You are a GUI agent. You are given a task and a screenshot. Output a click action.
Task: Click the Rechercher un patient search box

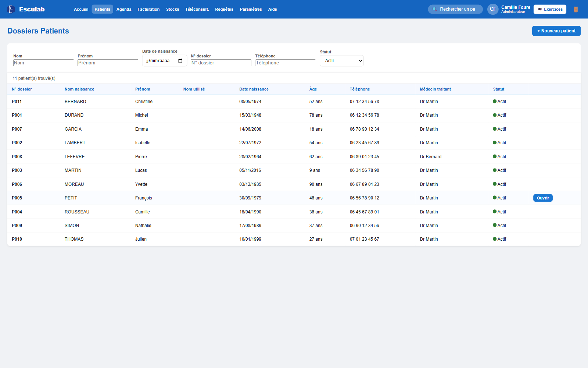455,9
